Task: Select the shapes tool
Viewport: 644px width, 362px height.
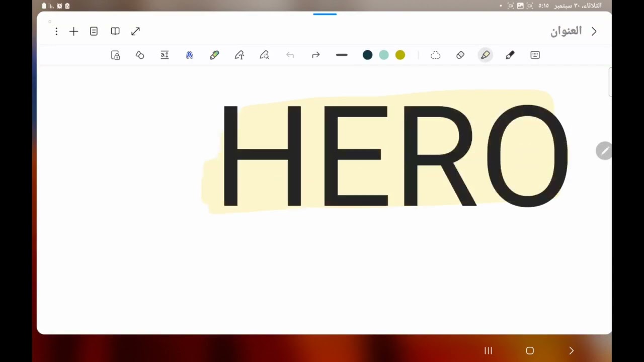Action: point(140,55)
